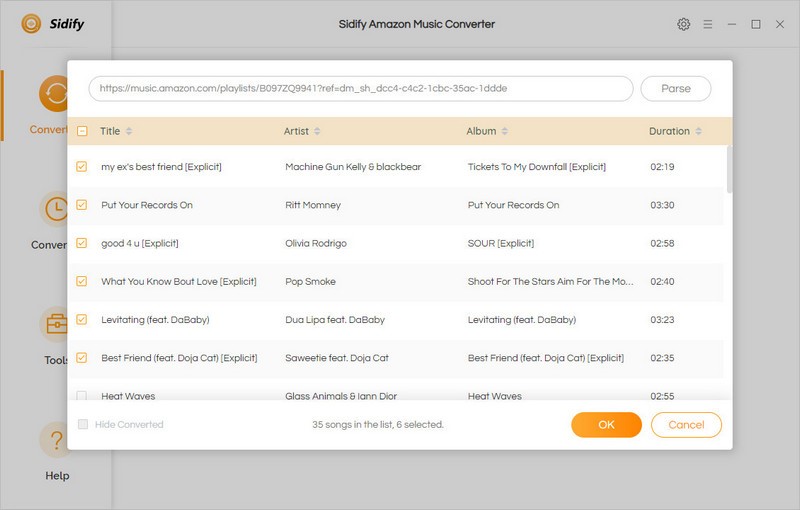The image size is (800, 510).
Task: Click the playlist URL input field
Action: click(360, 89)
